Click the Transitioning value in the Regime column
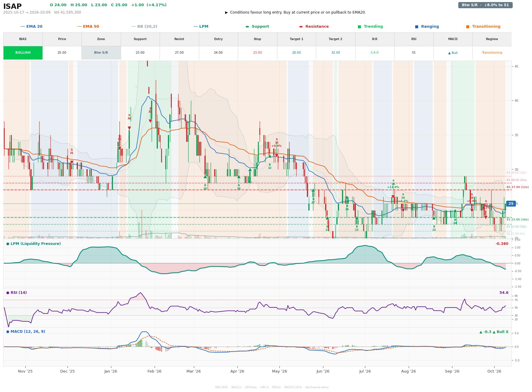Viewport: 532px width, 392px height. click(x=492, y=53)
